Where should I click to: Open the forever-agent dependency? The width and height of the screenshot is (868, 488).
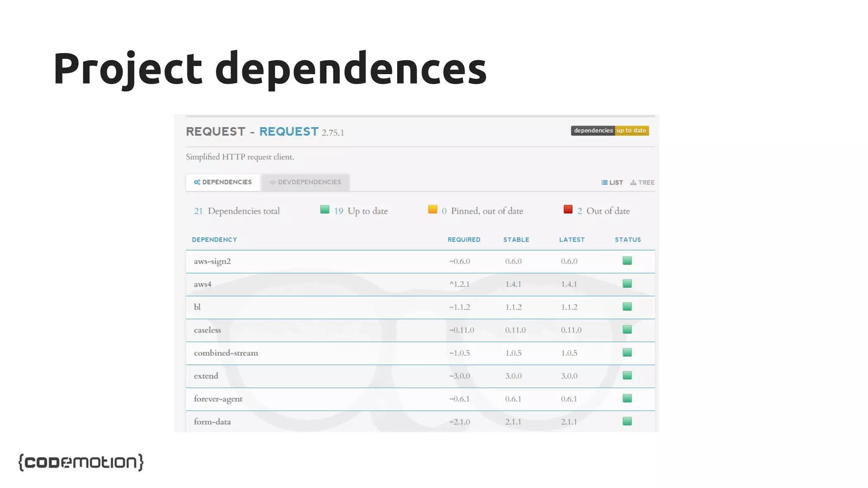tap(218, 399)
